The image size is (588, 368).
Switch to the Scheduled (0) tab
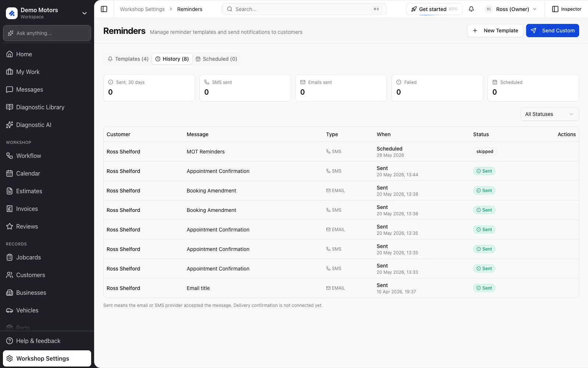tap(216, 59)
